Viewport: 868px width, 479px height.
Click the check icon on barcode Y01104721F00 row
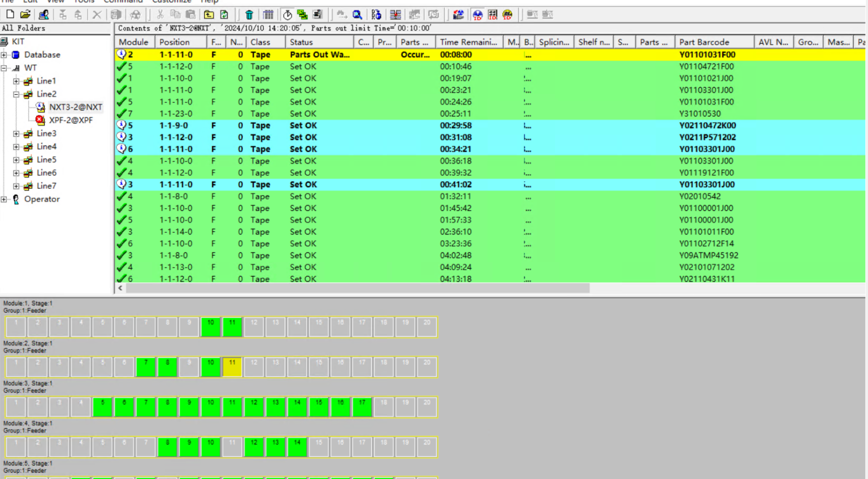click(x=121, y=66)
